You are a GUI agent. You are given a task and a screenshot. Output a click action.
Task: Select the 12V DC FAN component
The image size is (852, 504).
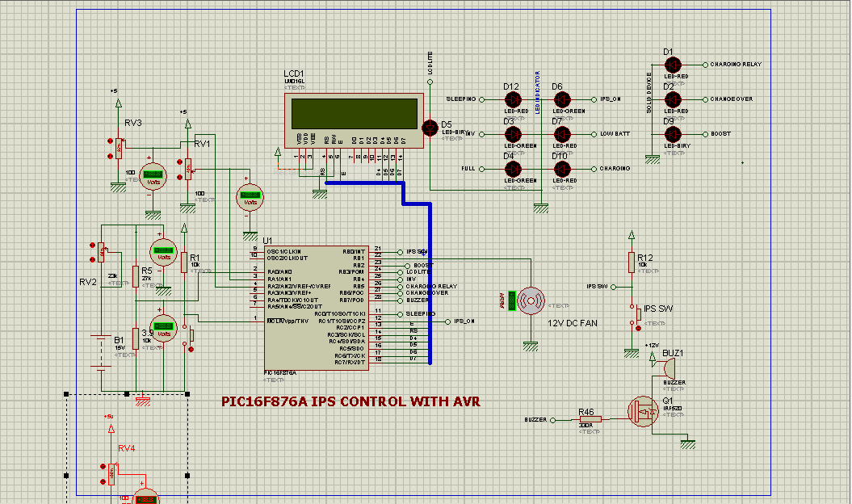[x=531, y=299]
